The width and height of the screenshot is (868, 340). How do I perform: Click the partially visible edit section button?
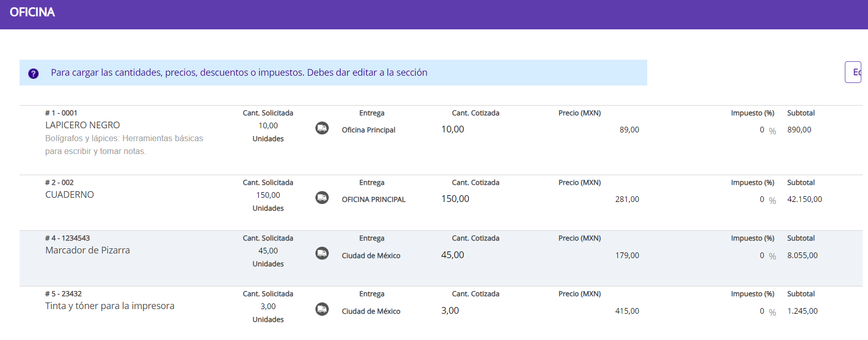pyautogui.click(x=853, y=72)
